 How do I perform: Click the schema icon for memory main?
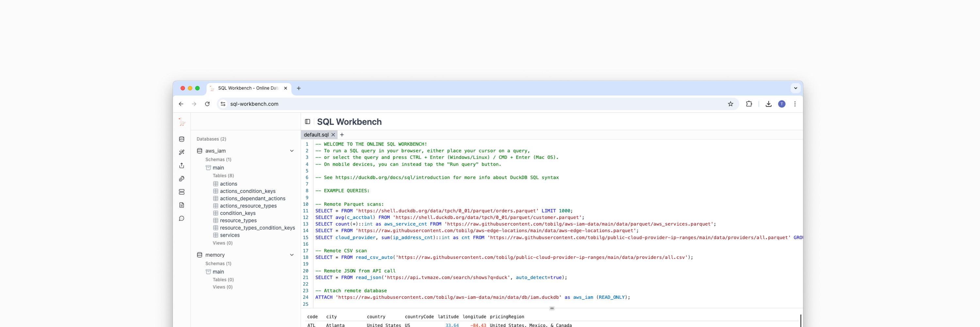pyautogui.click(x=208, y=271)
